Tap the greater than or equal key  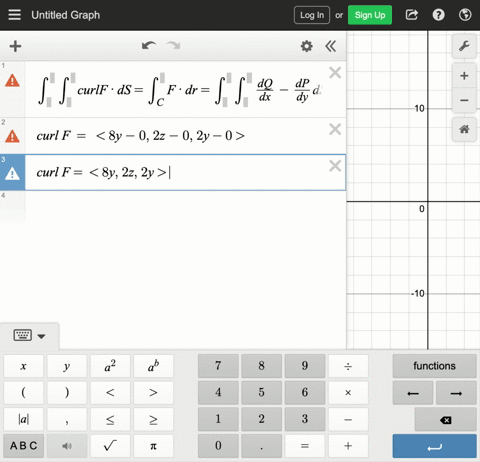[x=153, y=419]
